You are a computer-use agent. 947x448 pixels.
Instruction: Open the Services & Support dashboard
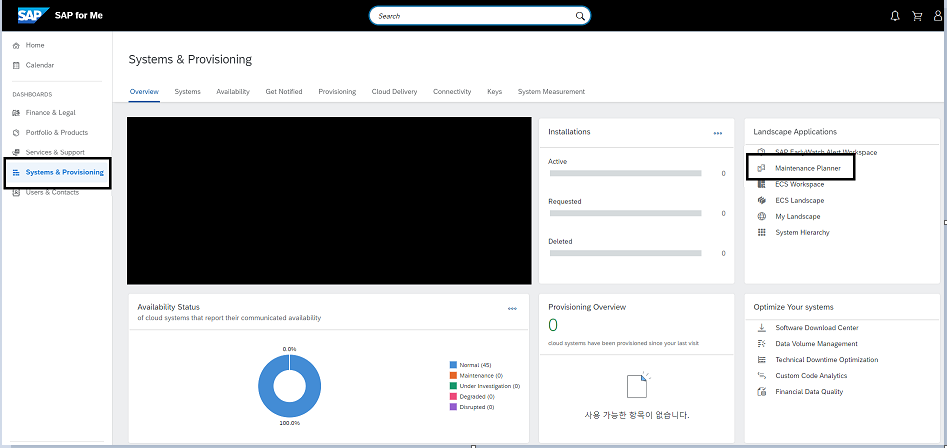pyautogui.click(x=55, y=153)
